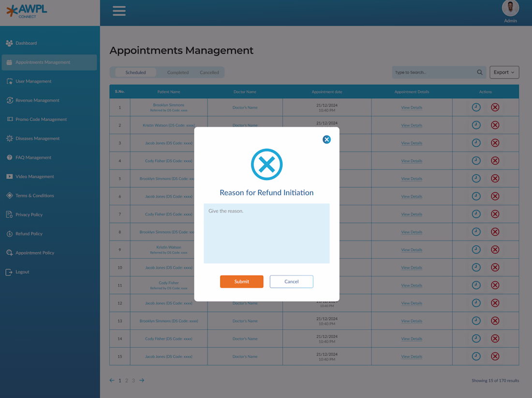The image size is (532, 398).
Task: Open View Details for row 8
Action: tap(412, 232)
